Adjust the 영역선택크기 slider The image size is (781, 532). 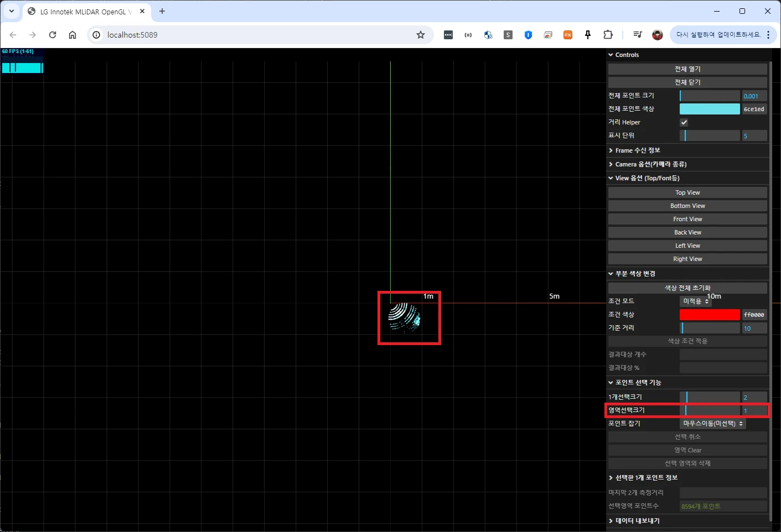coord(710,410)
